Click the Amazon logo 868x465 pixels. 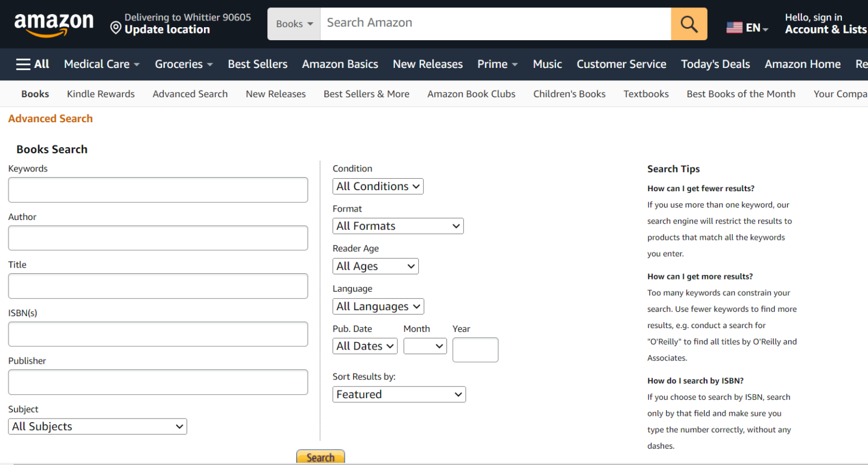54,23
